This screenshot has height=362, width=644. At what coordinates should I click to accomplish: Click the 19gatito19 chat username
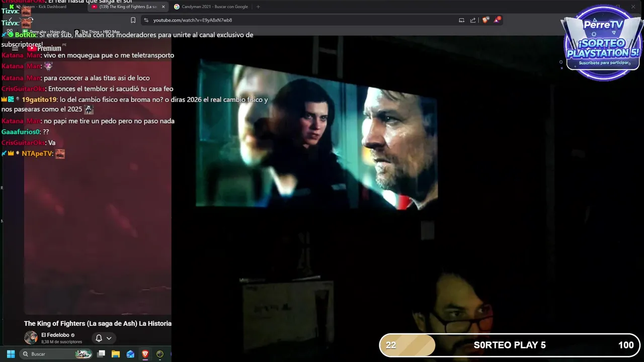(x=39, y=100)
